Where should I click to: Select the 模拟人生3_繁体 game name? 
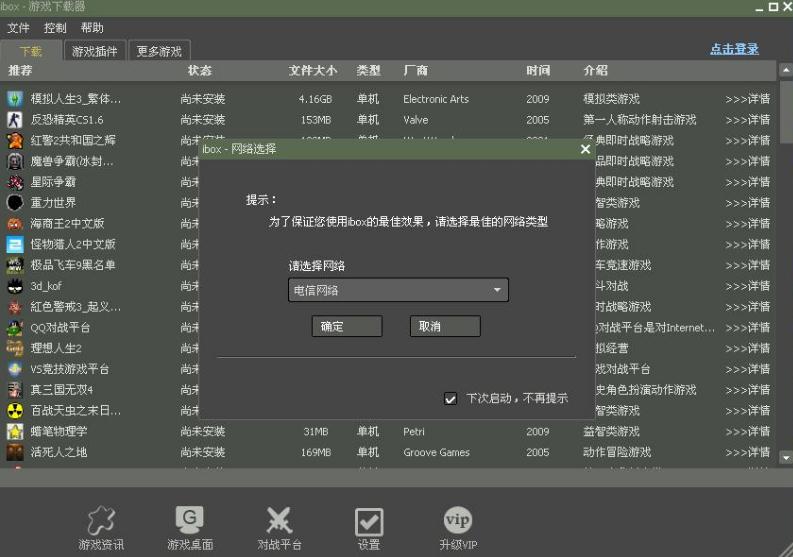(x=76, y=99)
